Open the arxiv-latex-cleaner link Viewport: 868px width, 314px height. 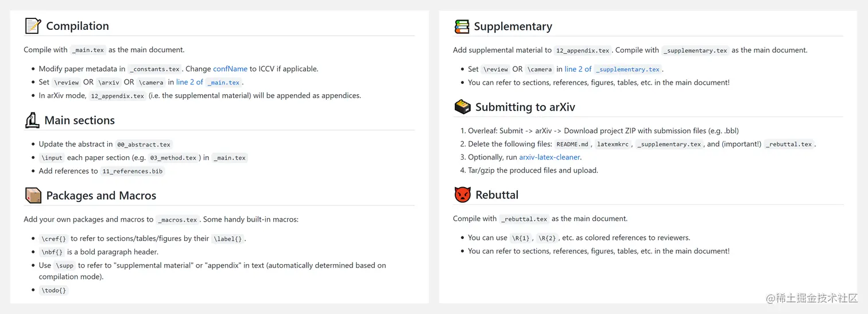549,157
